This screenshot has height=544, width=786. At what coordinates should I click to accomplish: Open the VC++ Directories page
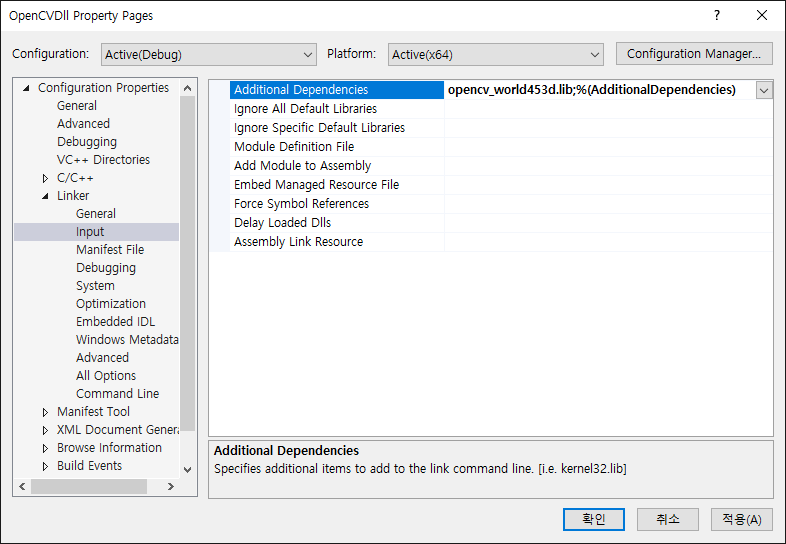[103, 160]
